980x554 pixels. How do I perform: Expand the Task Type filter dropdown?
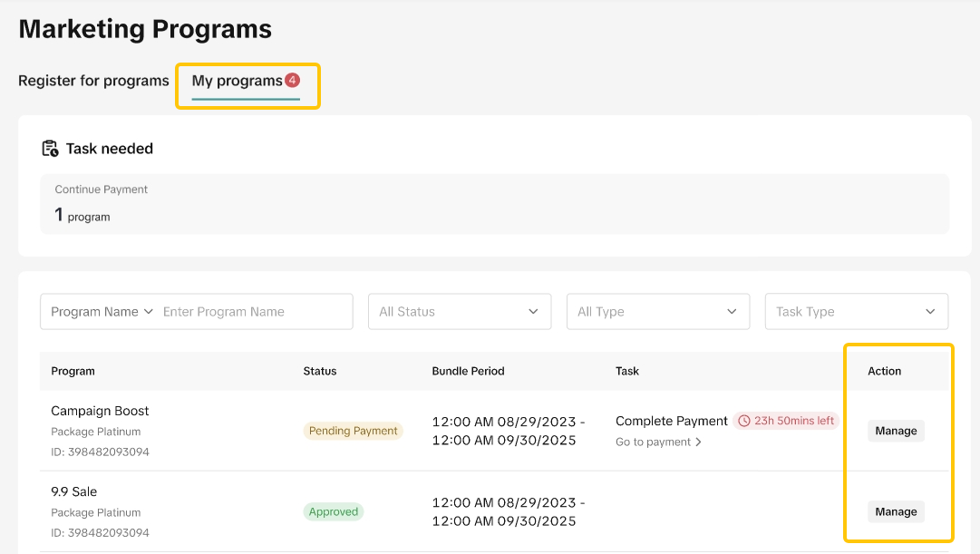(x=856, y=312)
